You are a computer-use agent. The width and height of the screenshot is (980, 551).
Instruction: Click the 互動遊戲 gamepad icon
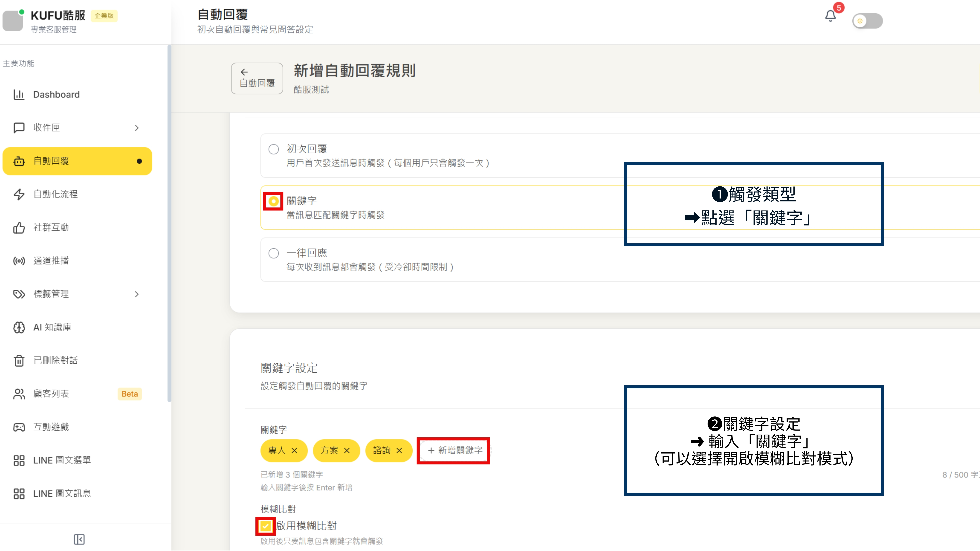tap(19, 427)
